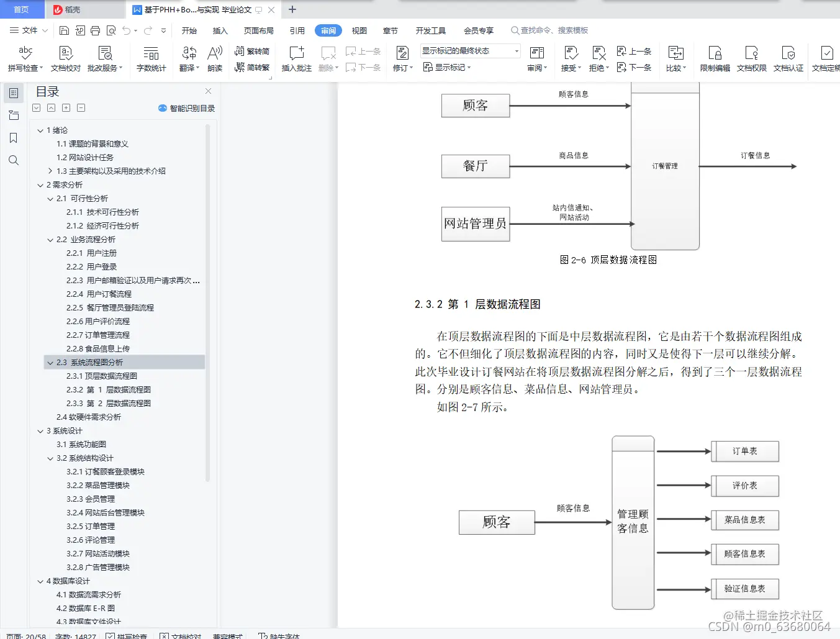Open the 开发工具 ribbon tab
This screenshot has width=840, height=639.
tap(431, 30)
